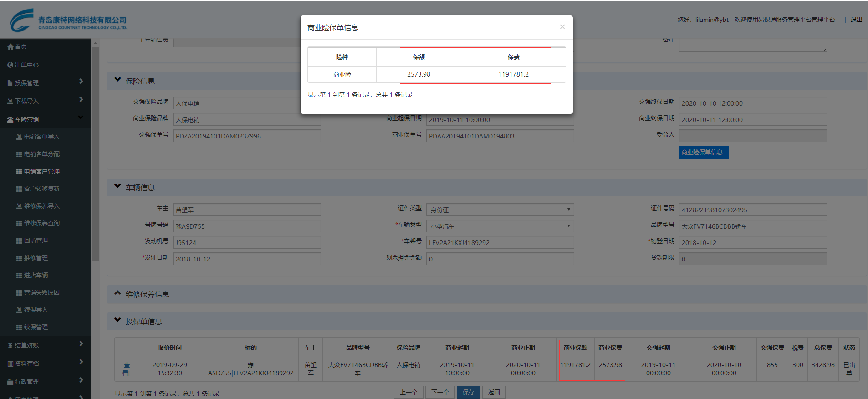Click the folder icon beside 行政管理

pyautogui.click(x=10, y=382)
